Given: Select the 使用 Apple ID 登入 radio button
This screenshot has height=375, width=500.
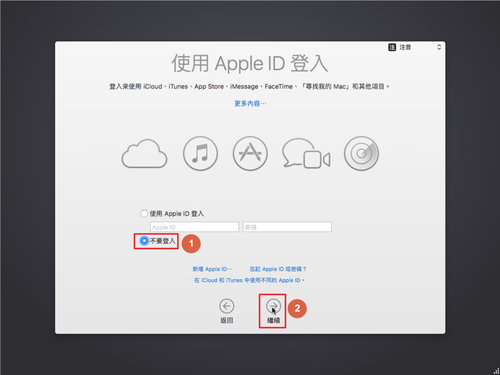Looking at the screenshot, I should coord(144,213).
